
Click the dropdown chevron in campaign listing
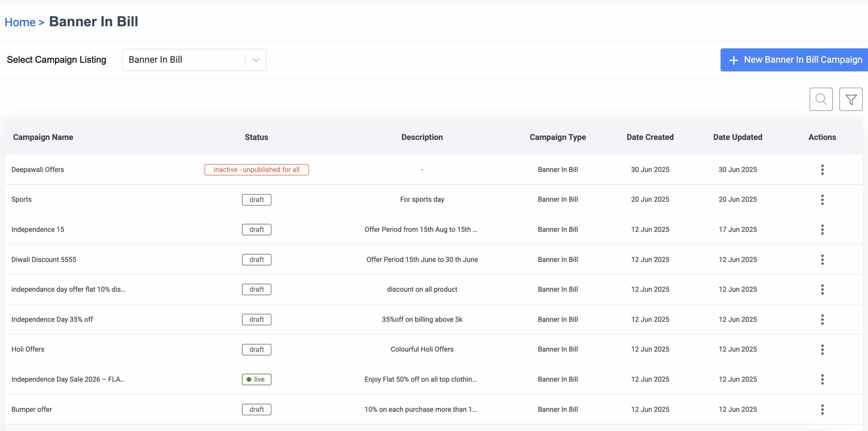(256, 60)
